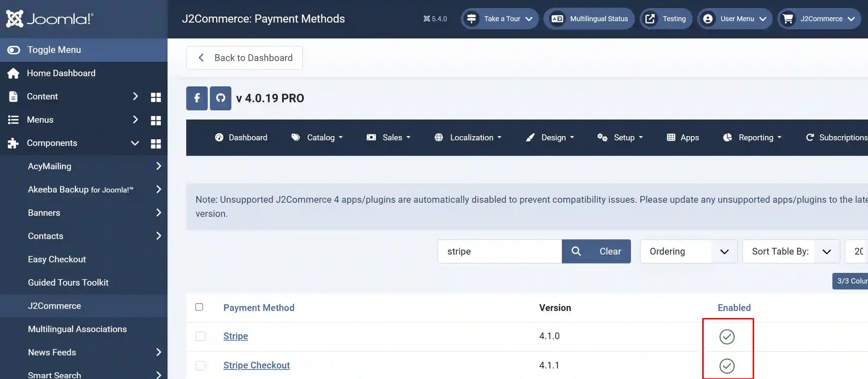The height and width of the screenshot is (379, 868).
Task: Expand the AcyMailing submenu
Action: pos(159,166)
